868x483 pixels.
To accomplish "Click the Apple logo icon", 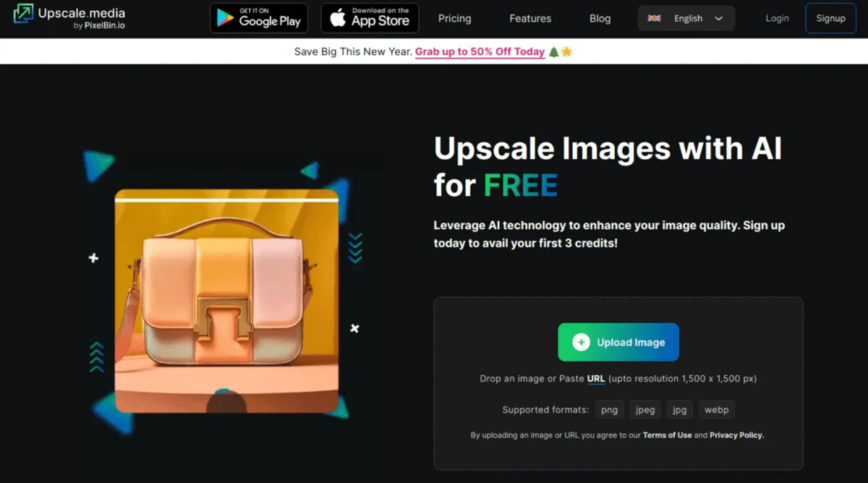I will point(338,18).
